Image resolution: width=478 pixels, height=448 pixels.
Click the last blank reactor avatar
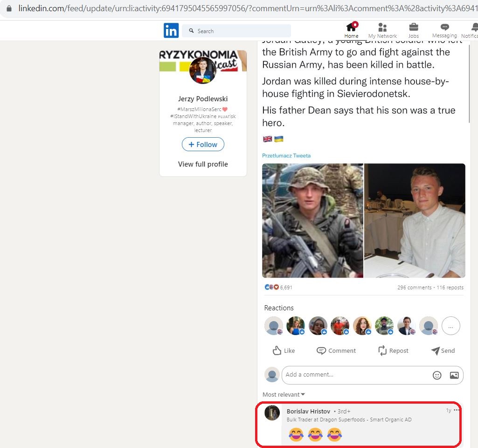click(x=429, y=326)
